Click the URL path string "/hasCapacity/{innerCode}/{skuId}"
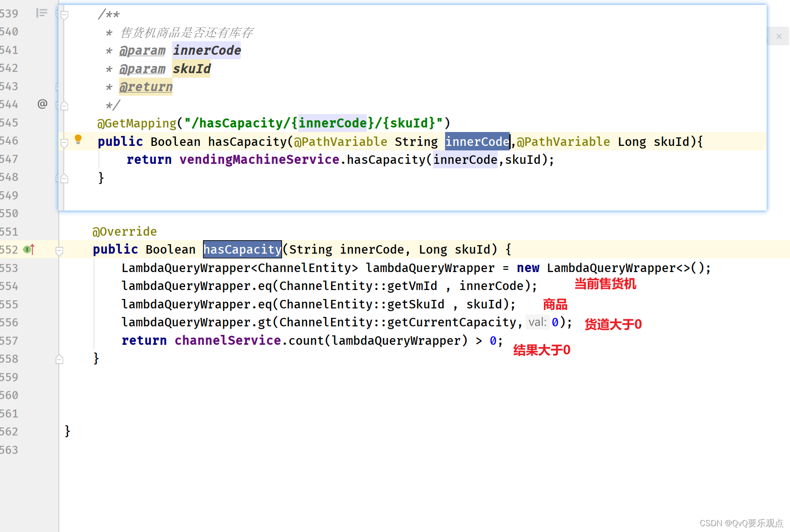790x532 pixels. point(313,123)
